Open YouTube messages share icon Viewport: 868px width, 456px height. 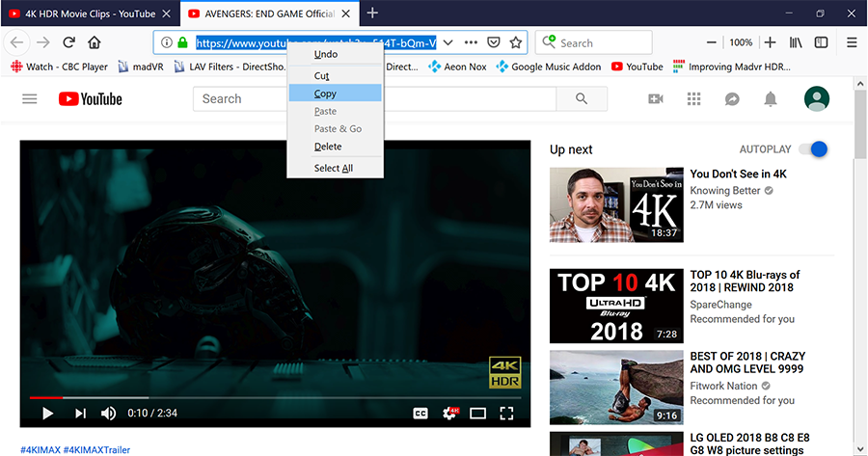tap(732, 99)
